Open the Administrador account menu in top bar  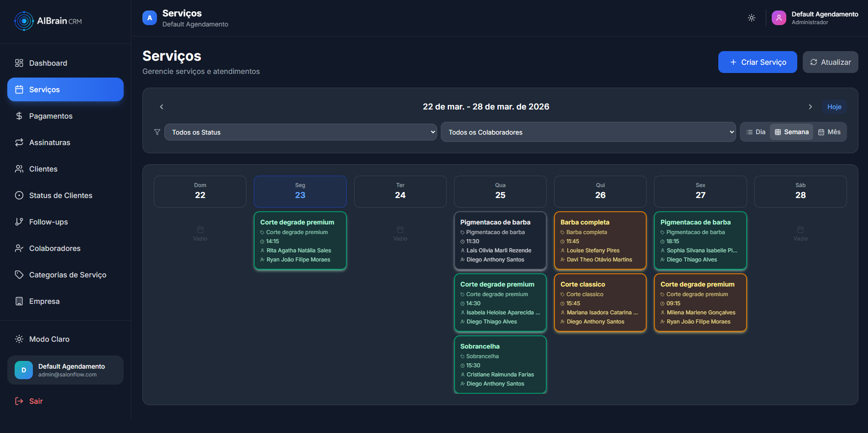pyautogui.click(x=815, y=18)
